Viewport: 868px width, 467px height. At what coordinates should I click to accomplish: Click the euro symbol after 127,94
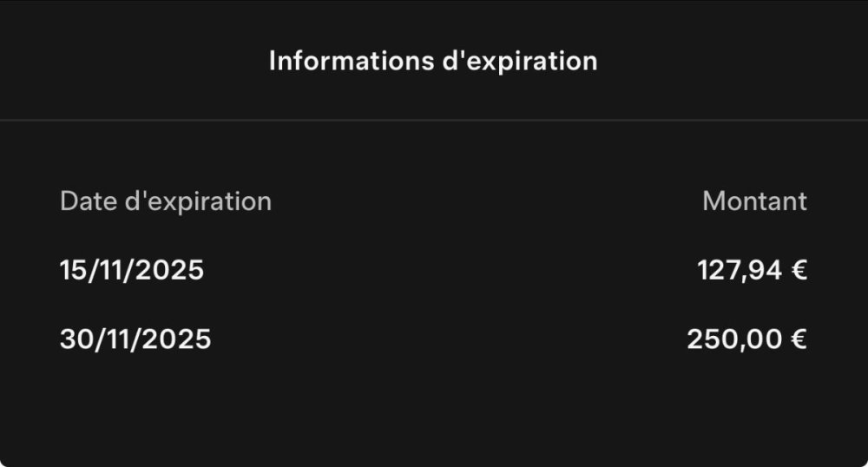(x=799, y=271)
